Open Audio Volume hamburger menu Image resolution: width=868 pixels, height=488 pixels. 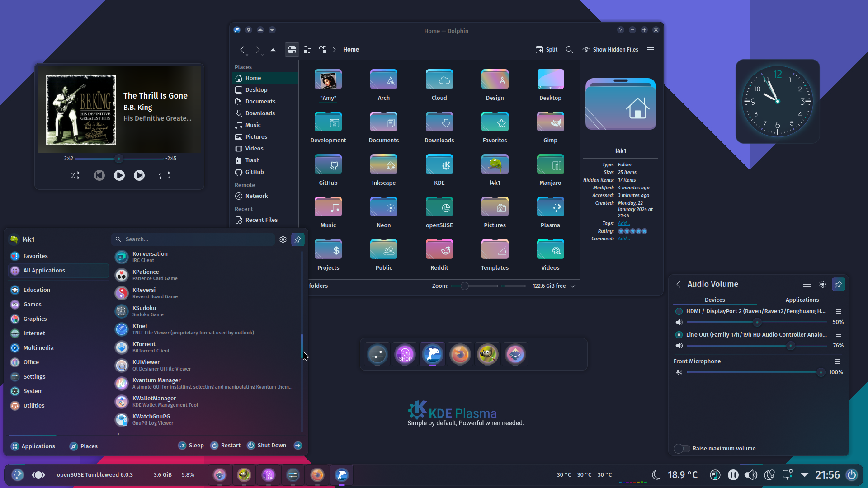[807, 284]
